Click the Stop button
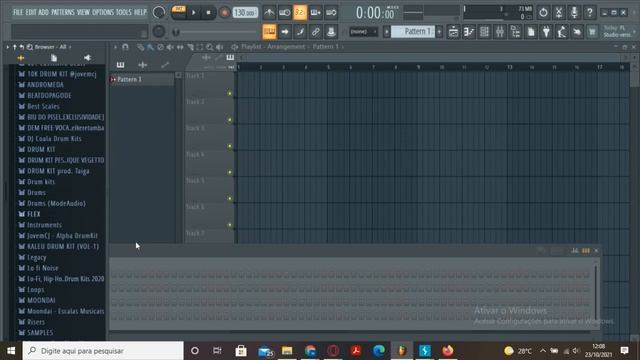The width and height of the screenshot is (640, 360). tap(208, 13)
